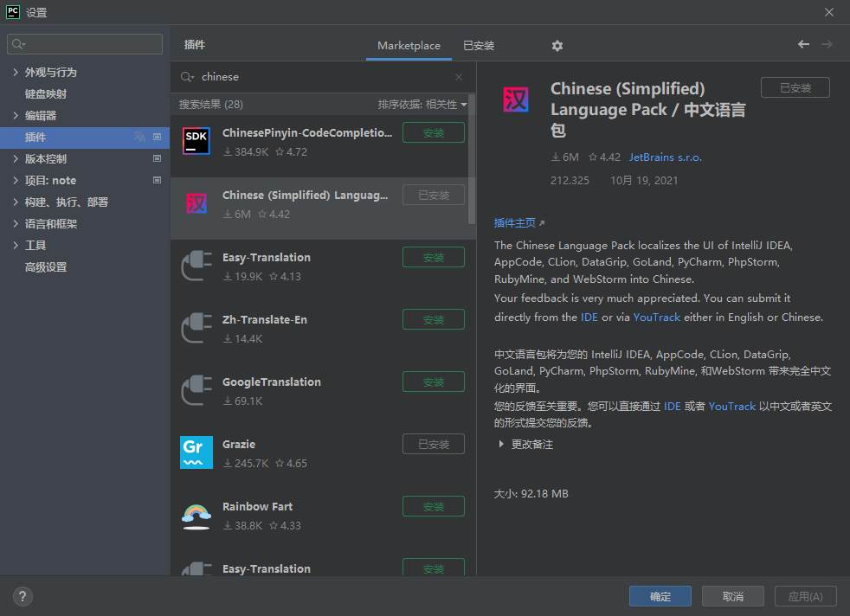Click 已安装 button beside Grazie
Viewport: 850px width, 616px height.
[433, 444]
